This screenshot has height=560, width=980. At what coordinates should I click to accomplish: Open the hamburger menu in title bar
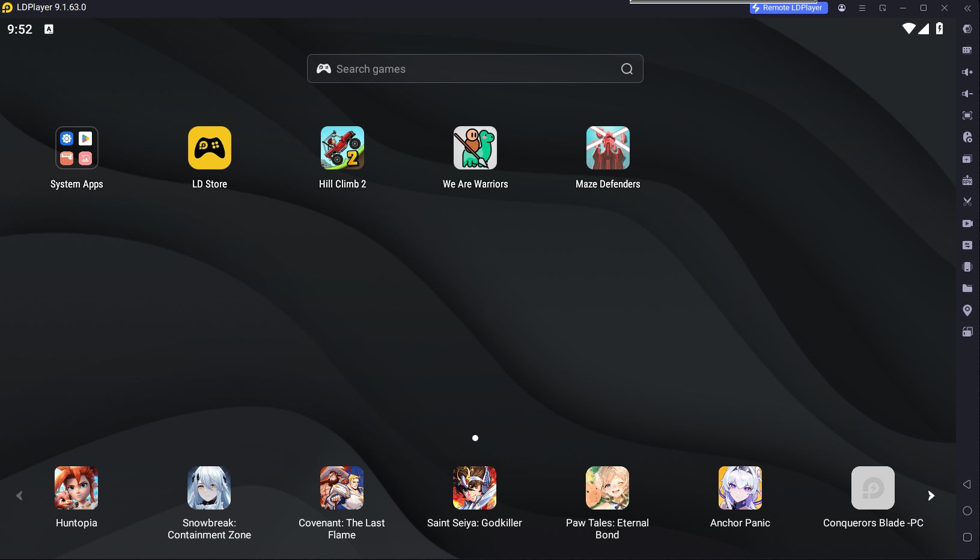click(x=862, y=8)
